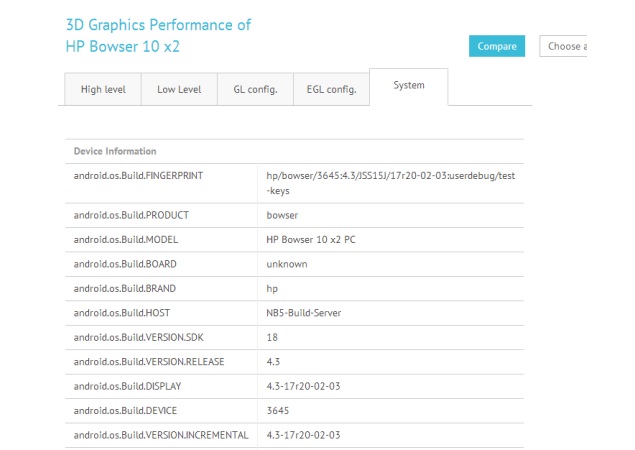Screen dimensions: 635x450
Task: Select the DISPLAY row value 4.3-17r20-02-03
Action: coord(303,386)
